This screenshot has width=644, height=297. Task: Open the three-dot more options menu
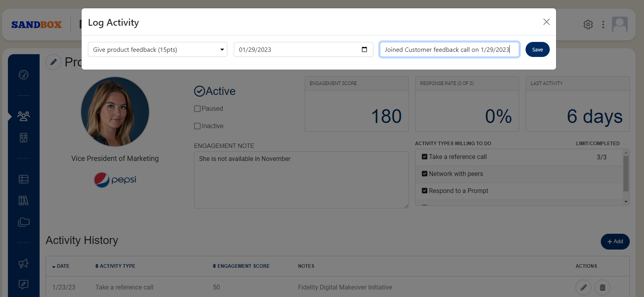(x=603, y=25)
